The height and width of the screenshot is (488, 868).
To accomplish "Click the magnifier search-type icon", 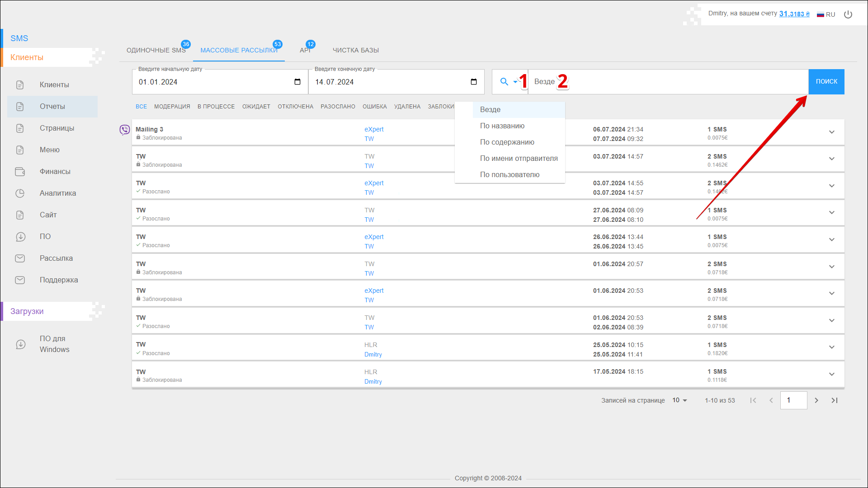I will [504, 82].
